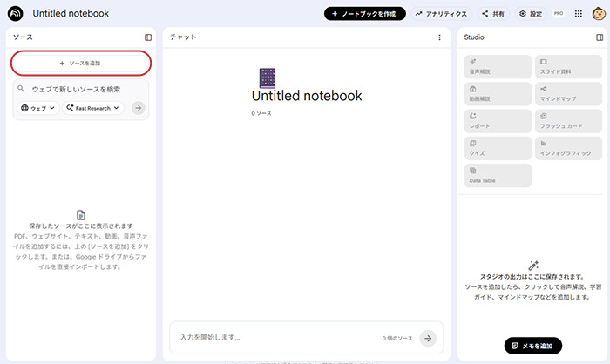Click the PRO badge

tap(559, 14)
